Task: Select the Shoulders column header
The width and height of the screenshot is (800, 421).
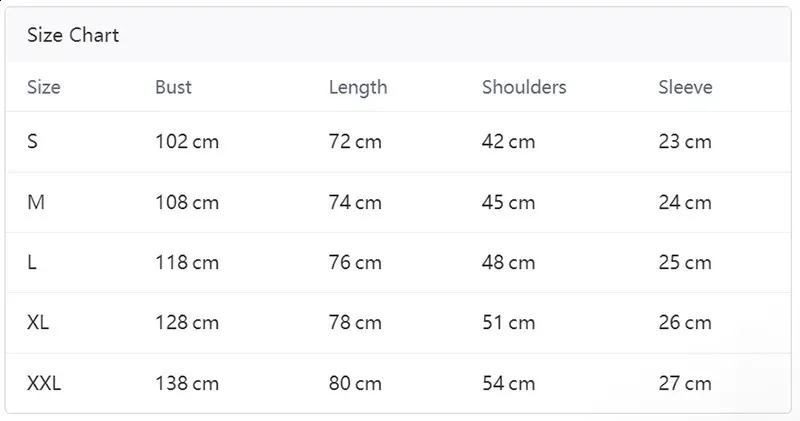Action: click(524, 87)
